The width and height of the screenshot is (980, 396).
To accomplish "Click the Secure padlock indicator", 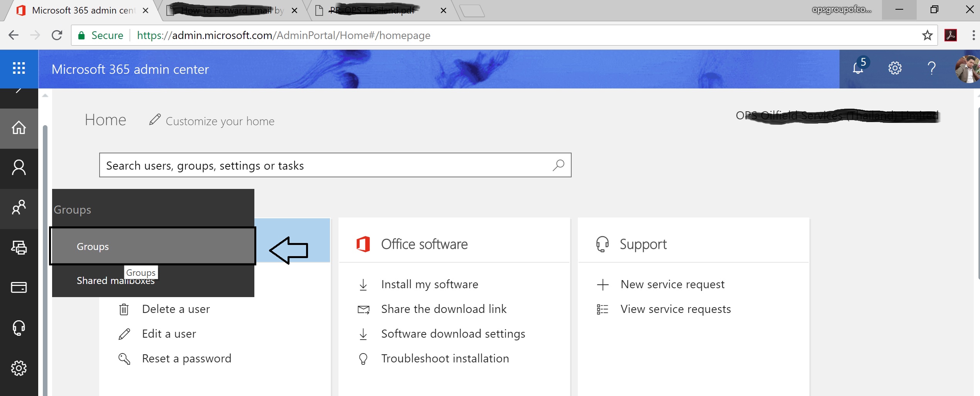I will 100,36.
